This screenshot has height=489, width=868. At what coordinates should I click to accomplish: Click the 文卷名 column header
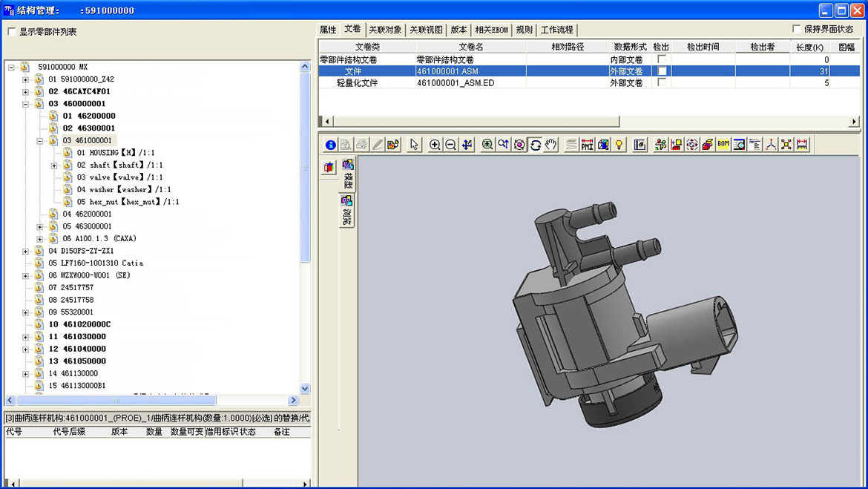(470, 47)
